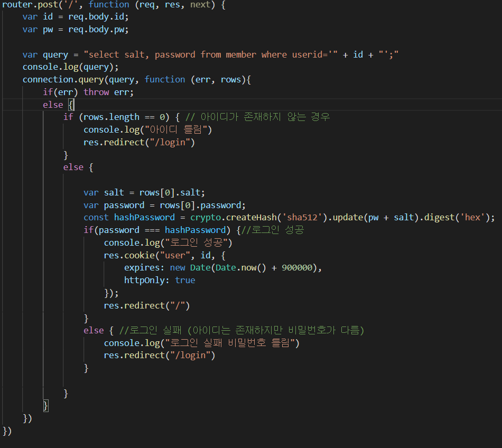Viewport: 502px width, 448px height.
Task: Click the 'httpOnly' property name
Action: coord(144,281)
